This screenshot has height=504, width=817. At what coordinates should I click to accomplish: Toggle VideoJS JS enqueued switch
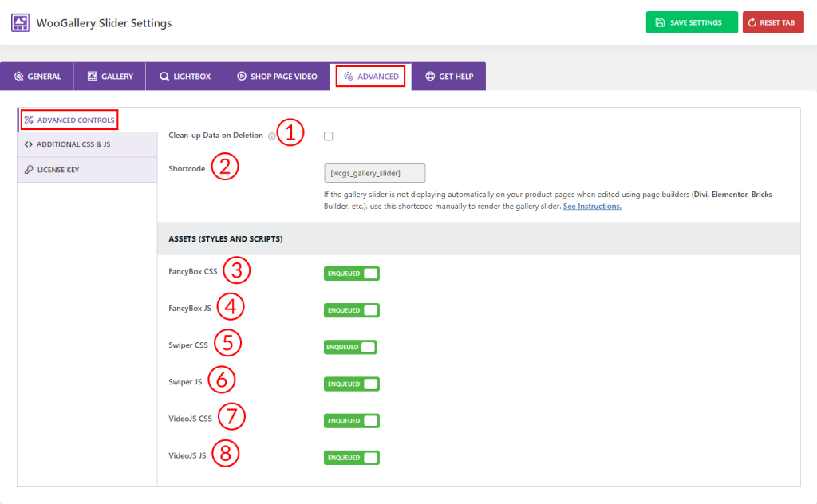pos(352,458)
